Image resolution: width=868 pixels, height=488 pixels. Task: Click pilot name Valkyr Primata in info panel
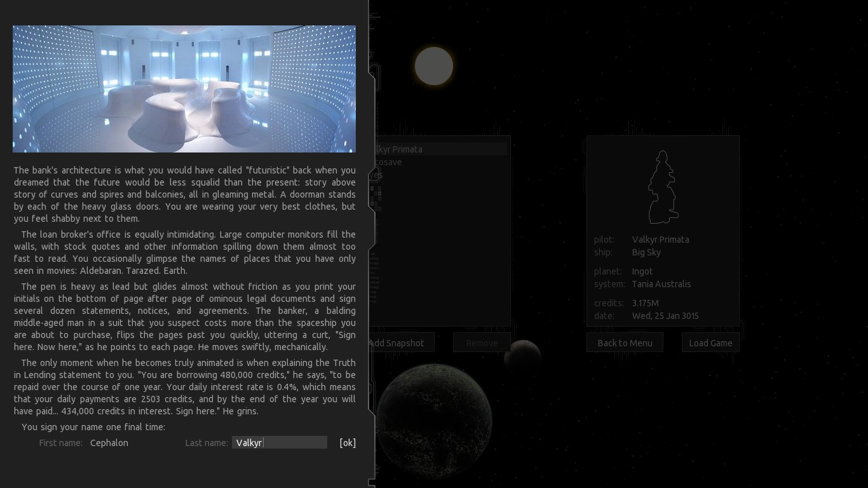click(x=660, y=240)
